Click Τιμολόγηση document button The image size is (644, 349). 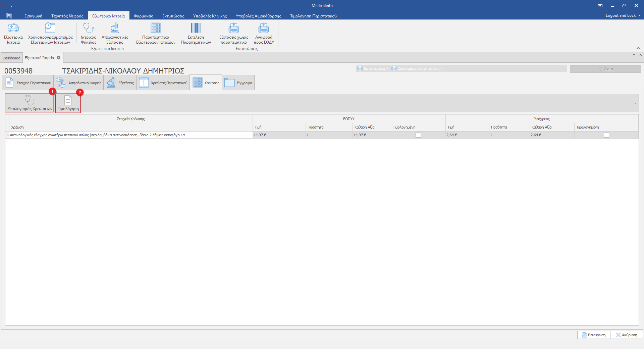68,103
